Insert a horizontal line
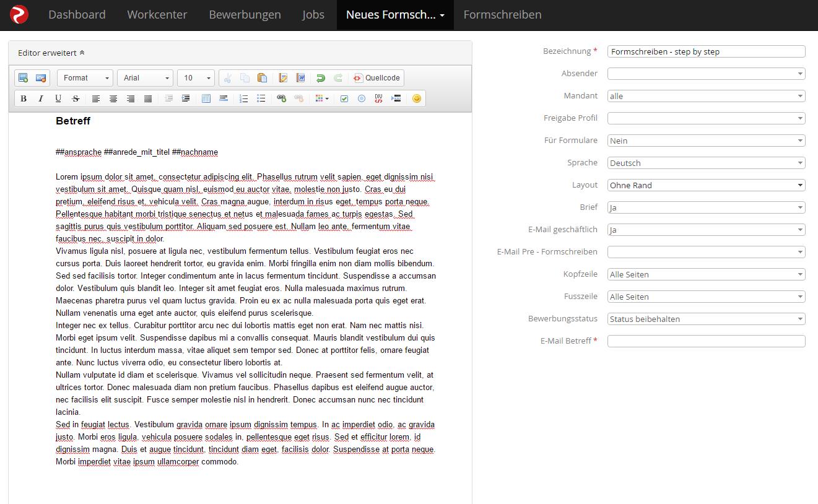The height and width of the screenshot is (504, 818). click(224, 98)
